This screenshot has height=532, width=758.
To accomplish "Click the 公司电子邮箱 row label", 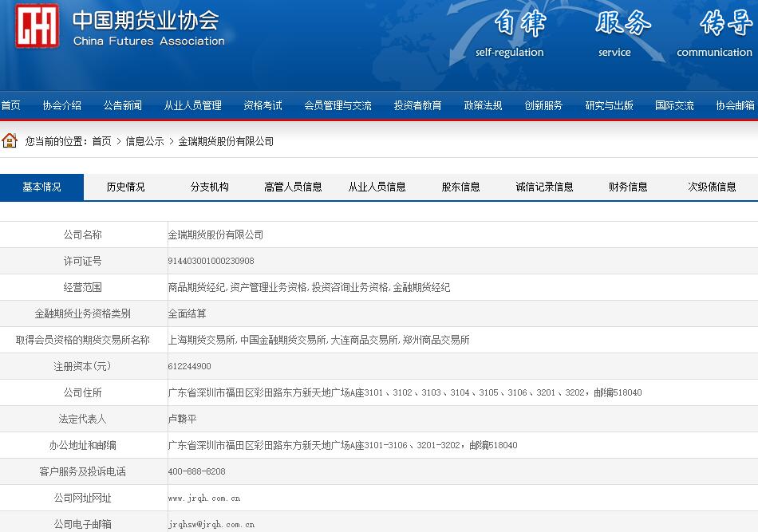I will coord(83,524).
